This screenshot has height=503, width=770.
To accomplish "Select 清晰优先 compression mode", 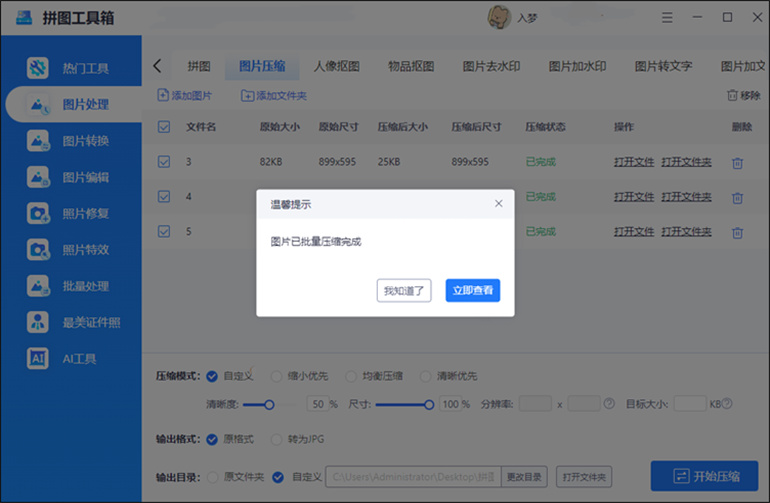I will [425, 376].
